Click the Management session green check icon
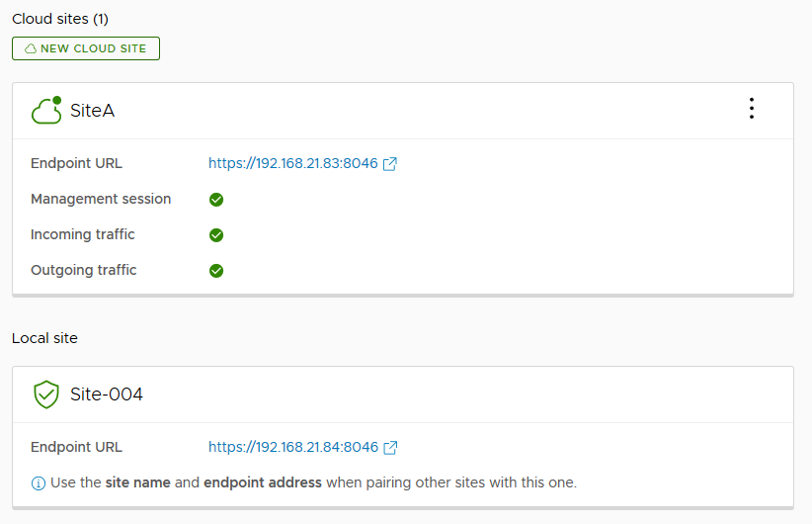The width and height of the screenshot is (812, 524). point(216,200)
